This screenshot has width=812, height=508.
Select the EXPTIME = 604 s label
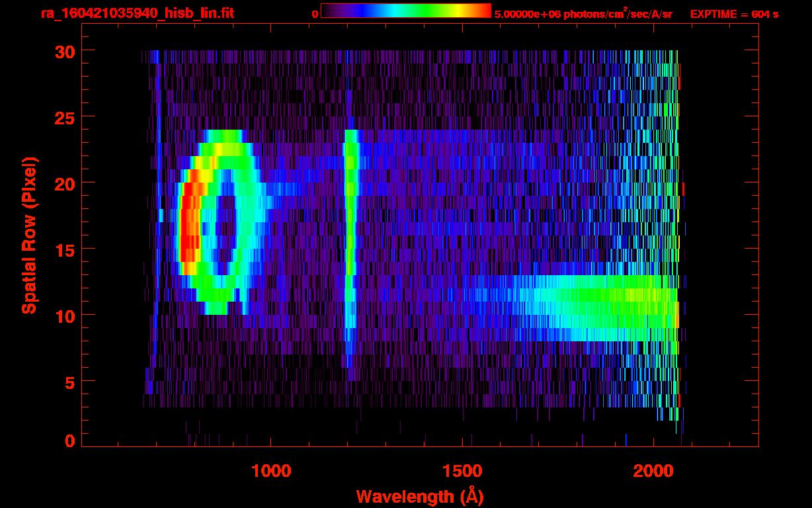(734, 14)
